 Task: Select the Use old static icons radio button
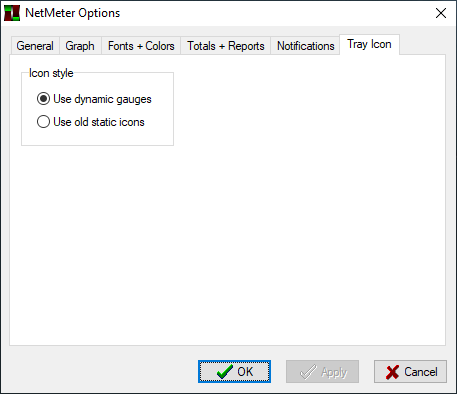coord(43,122)
